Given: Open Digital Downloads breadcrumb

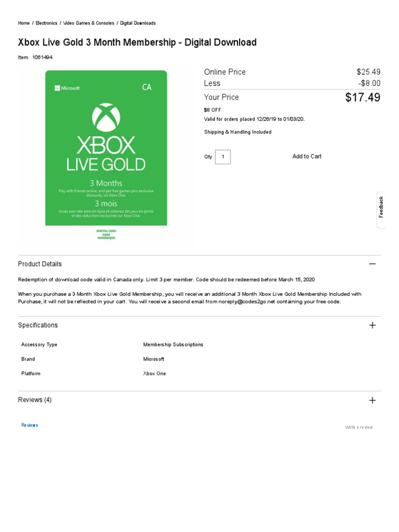Looking at the screenshot, I should click(x=138, y=23).
